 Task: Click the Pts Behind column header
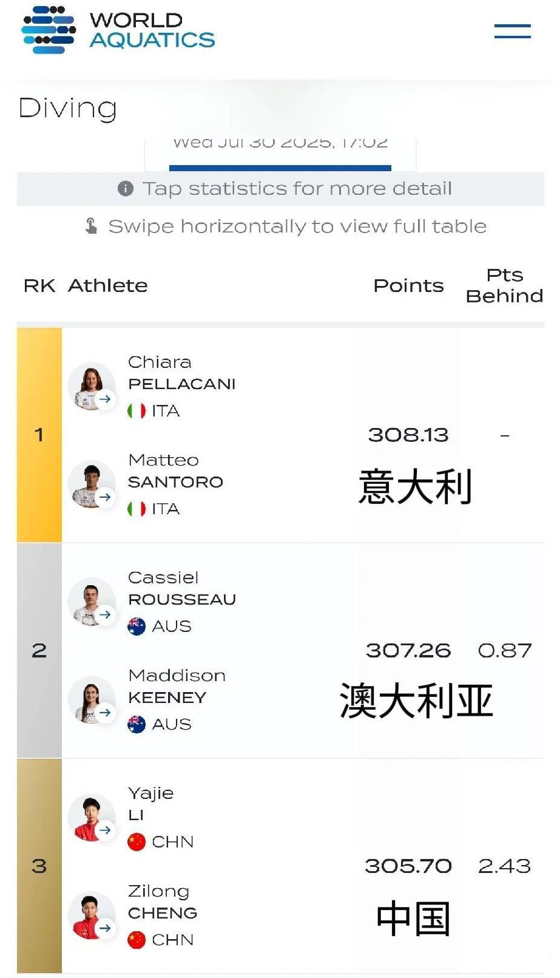pos(504,286)
